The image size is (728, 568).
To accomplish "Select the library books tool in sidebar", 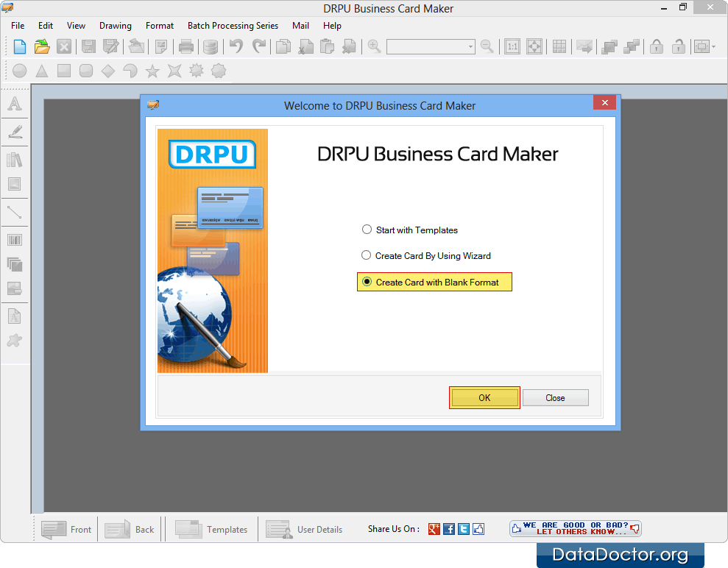I will click(15, 160).
